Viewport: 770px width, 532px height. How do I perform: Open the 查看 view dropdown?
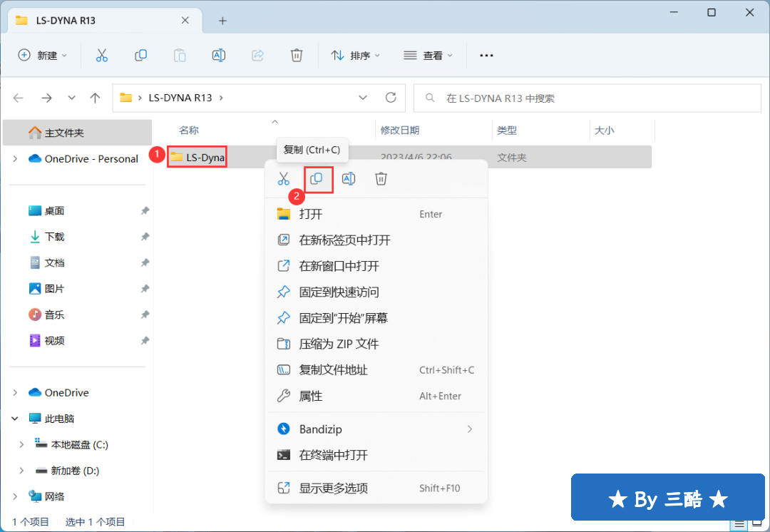428,56
